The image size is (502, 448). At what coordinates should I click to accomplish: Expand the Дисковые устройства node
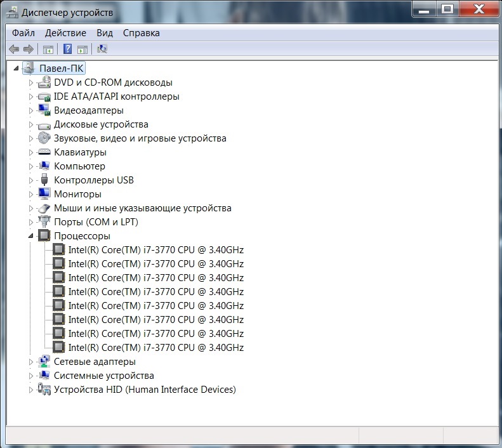30,124
